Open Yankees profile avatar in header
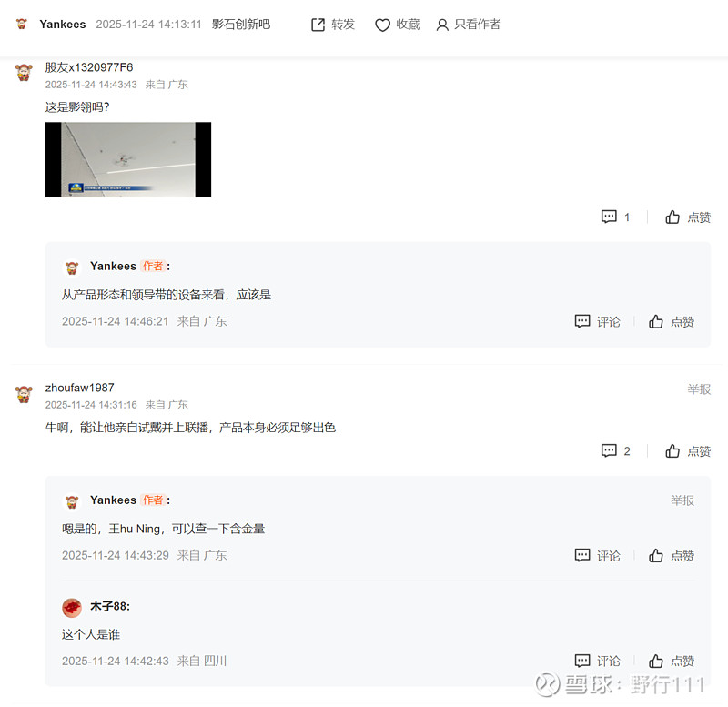Screen dimensions: 728x707 pyautogui.click(x=21, y=24)
